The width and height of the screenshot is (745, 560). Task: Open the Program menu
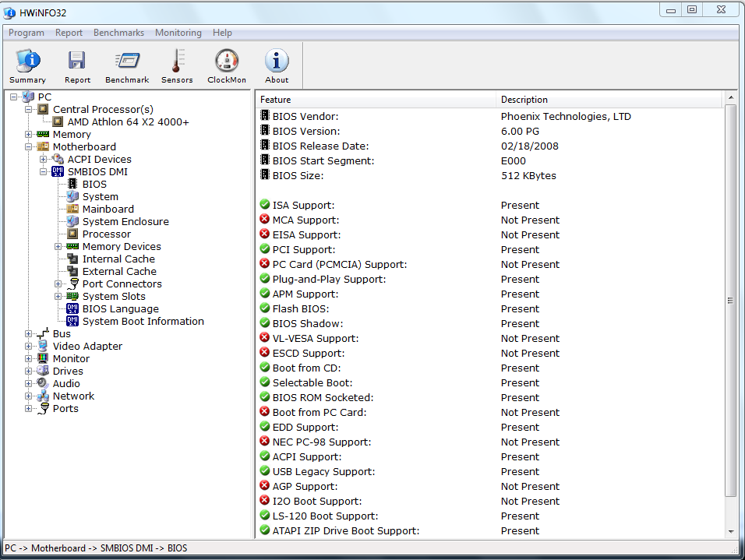point(26,33)
